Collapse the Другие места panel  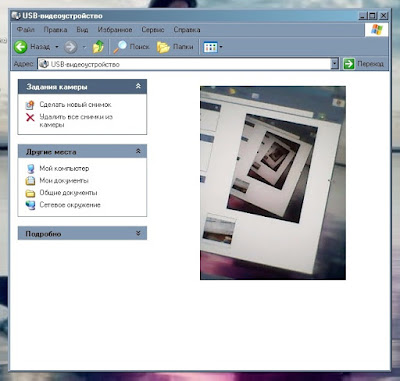[x=138, y=151]
